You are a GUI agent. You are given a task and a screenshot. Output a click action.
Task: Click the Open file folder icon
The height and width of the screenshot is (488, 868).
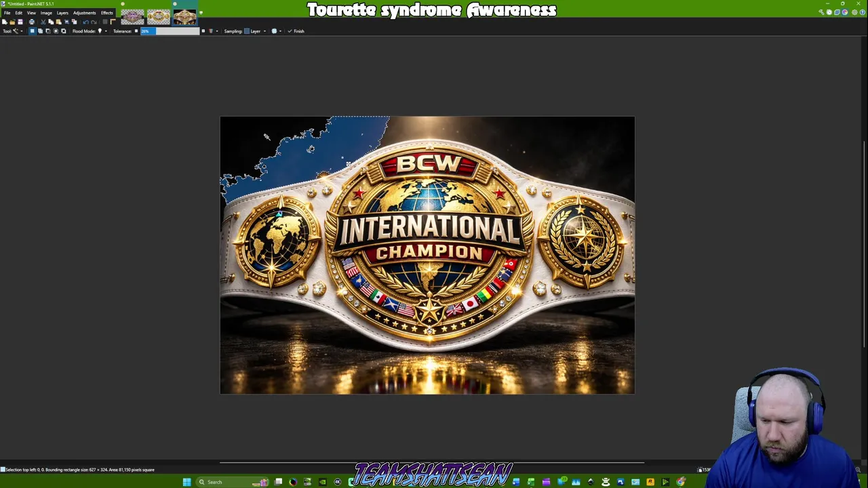[12, 22]
